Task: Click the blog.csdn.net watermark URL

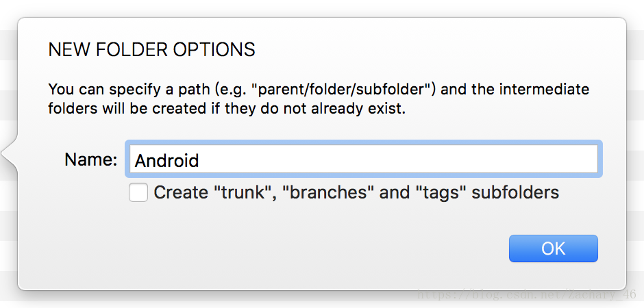Action: [527, 294]
